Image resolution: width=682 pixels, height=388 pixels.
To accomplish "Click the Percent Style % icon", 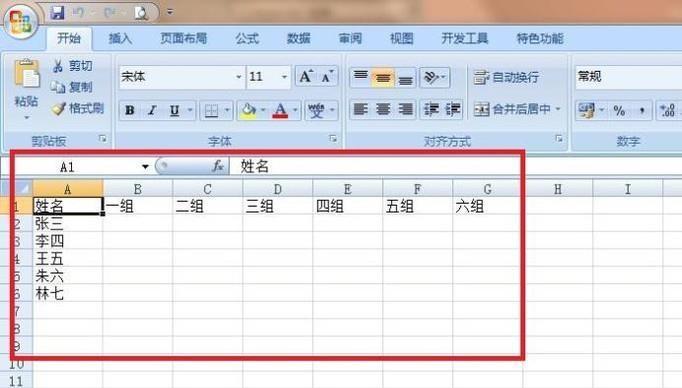I will click(x=619, y=111).
